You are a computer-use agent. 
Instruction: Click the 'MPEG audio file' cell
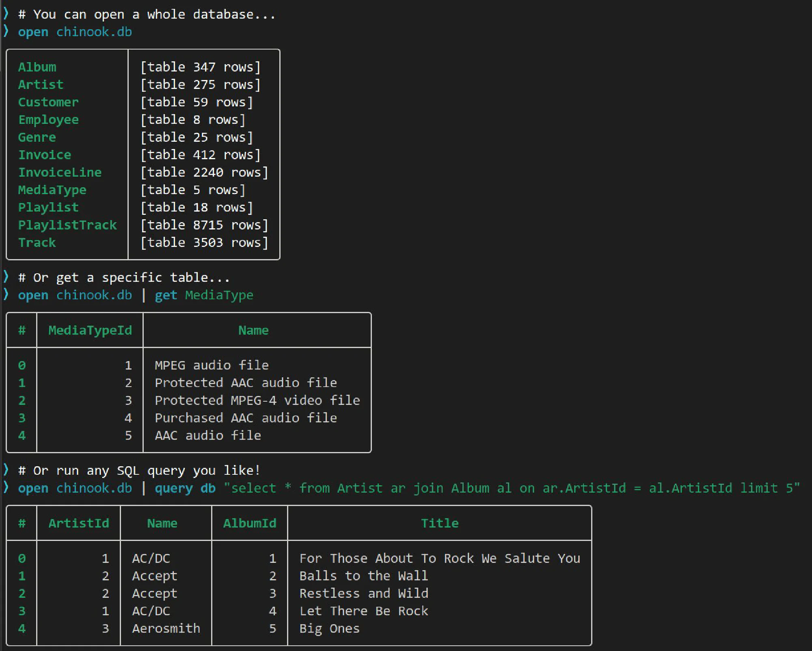[212, 365]
